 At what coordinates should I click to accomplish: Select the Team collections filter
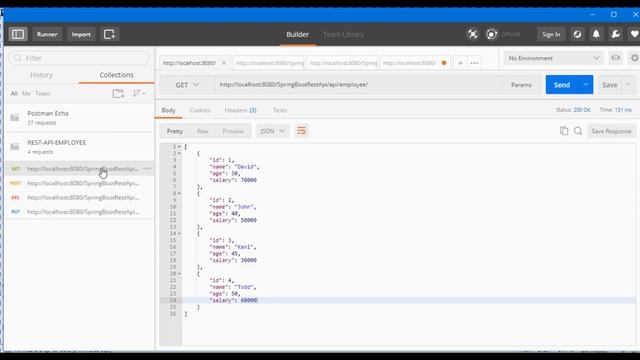(x=42, y=93)
